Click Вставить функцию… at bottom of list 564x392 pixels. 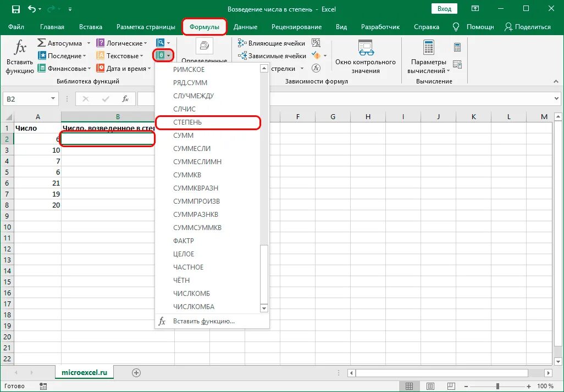pyautogui.click(x=212, y=321)
